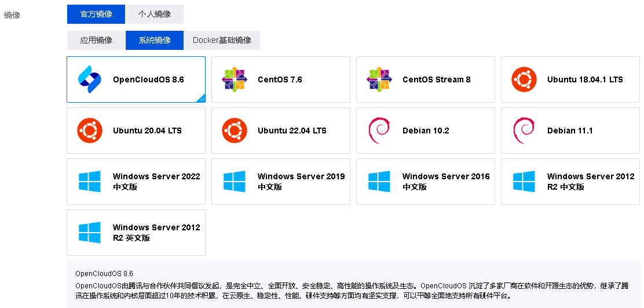This screenshot has height=308, width=644.
Task: Click the CentOS Stream 8 card label
Action: click(437, 80)
